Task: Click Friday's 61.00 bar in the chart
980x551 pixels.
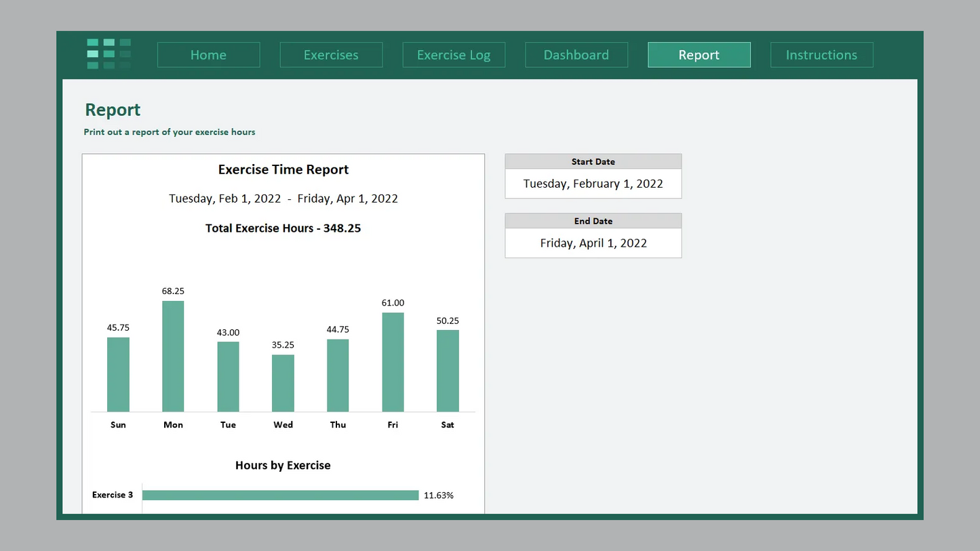Action: pyautogui.click(x=393, y=361)
